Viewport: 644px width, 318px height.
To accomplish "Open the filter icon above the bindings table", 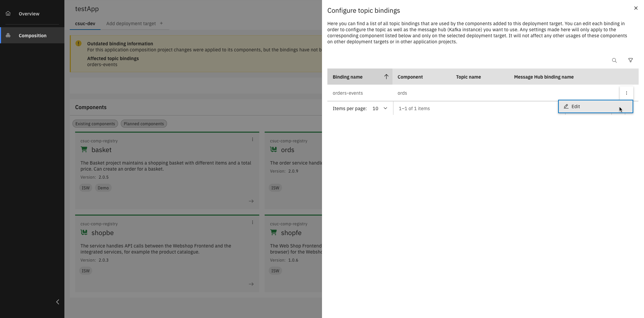I will (631, 60).
